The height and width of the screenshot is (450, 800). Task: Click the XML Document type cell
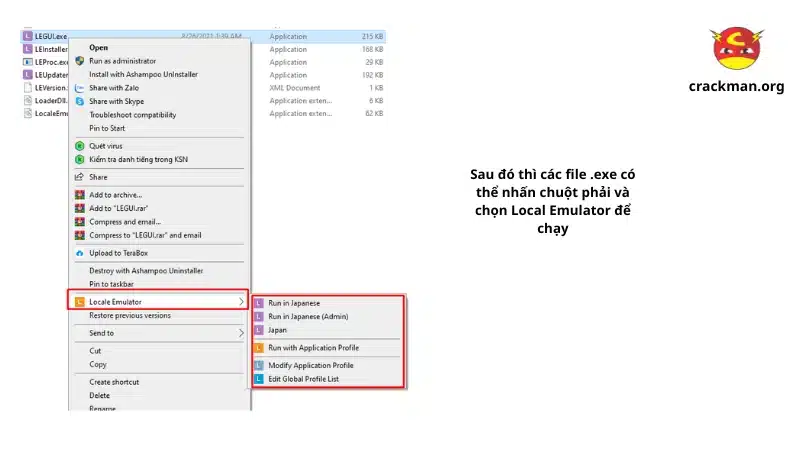tap(295, 88)
